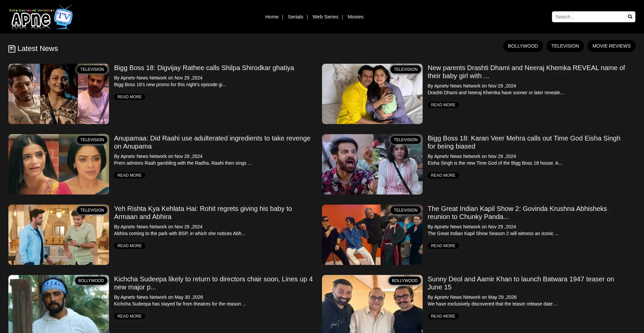
Task: Open Yeh Rishta article thumbnail
Action: [59, 235]
